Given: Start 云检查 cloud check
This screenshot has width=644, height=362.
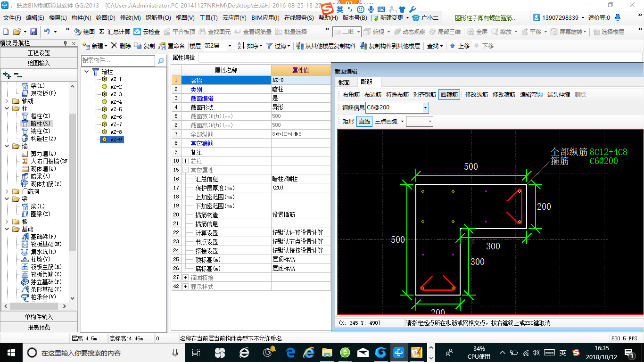Looking at the screenshot, I should (147, 32).
